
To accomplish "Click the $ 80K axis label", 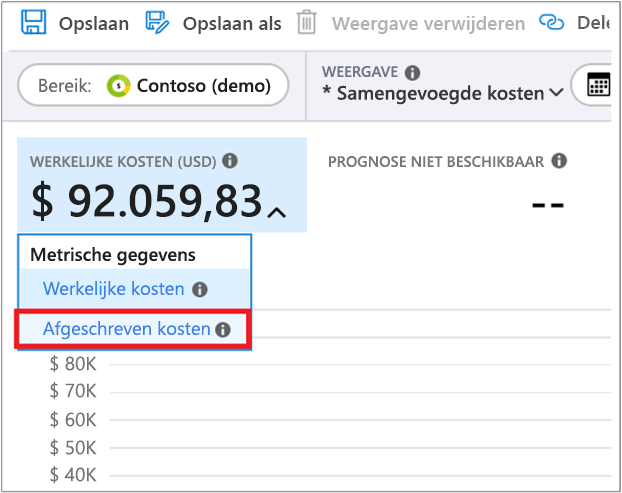I will click(73, 364).
